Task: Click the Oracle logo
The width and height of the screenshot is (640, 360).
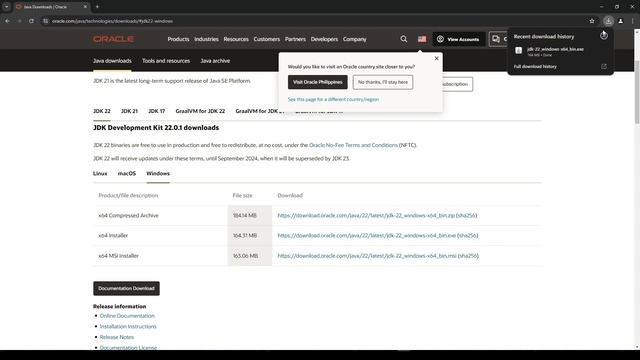Action: [x=113, y=39]
